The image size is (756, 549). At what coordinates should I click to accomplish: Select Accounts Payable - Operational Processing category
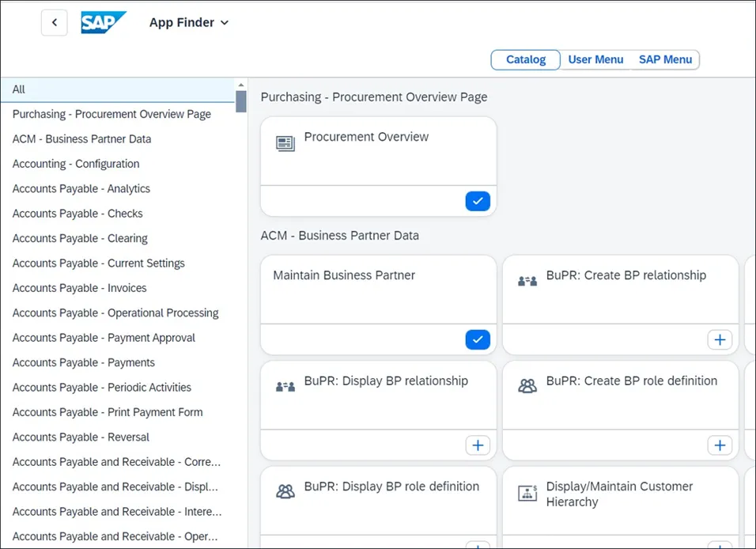tap(118, 313)
